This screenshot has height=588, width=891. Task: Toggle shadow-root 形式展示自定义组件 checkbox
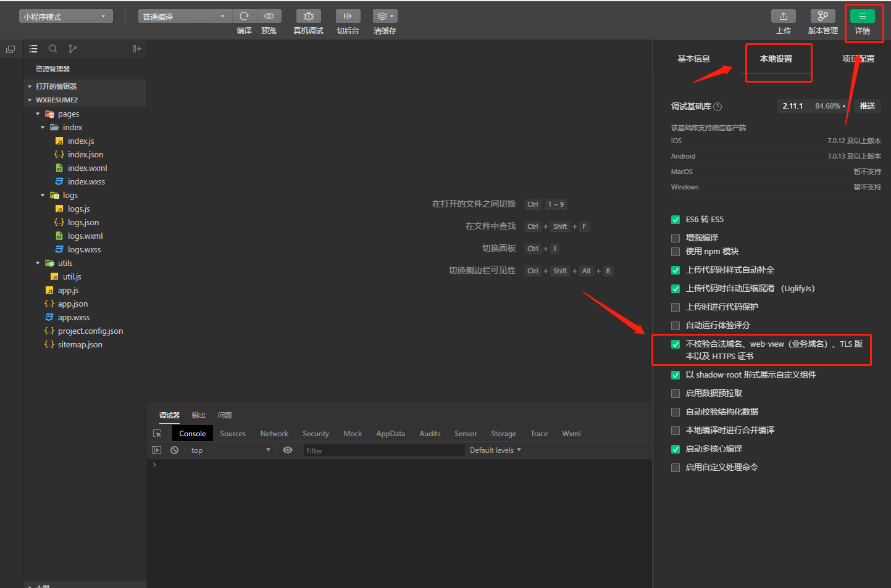[676, 375]
